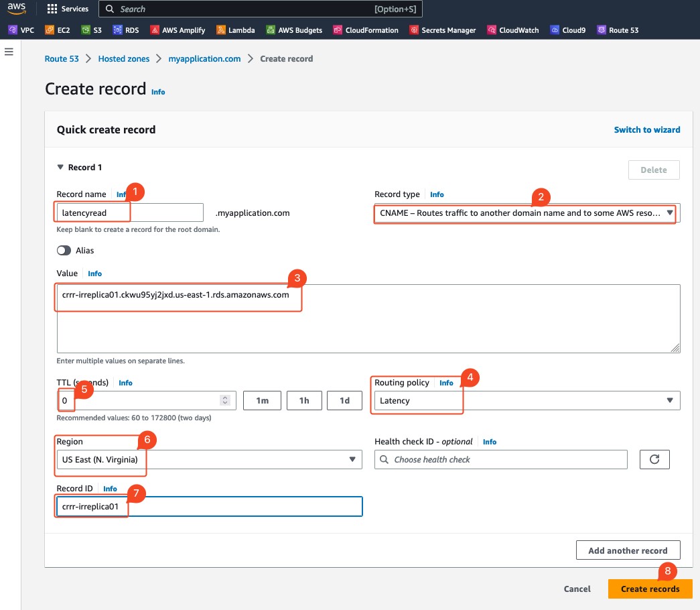
Task: Go to Hosted zones breadcrumb
Action: (x=124, y=58)
